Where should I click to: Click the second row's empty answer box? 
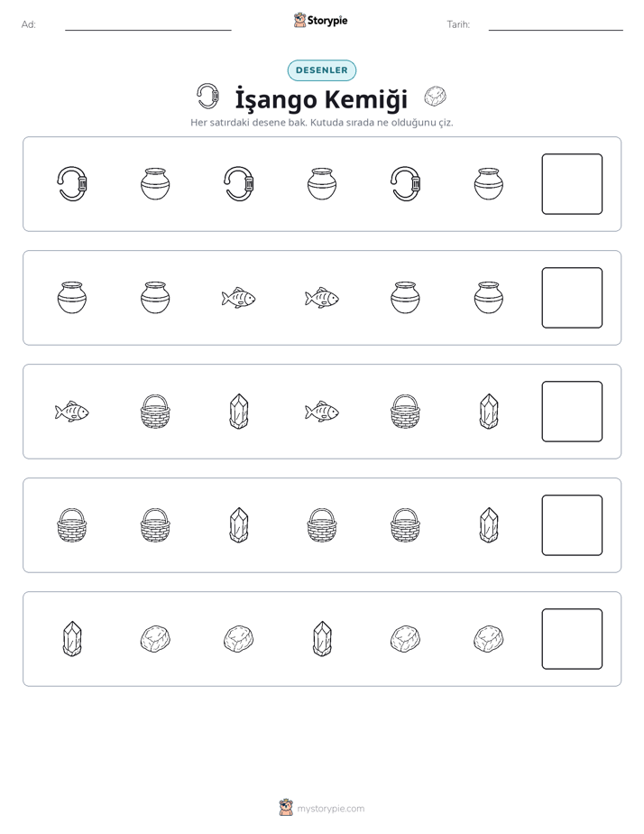click(572, 298)
